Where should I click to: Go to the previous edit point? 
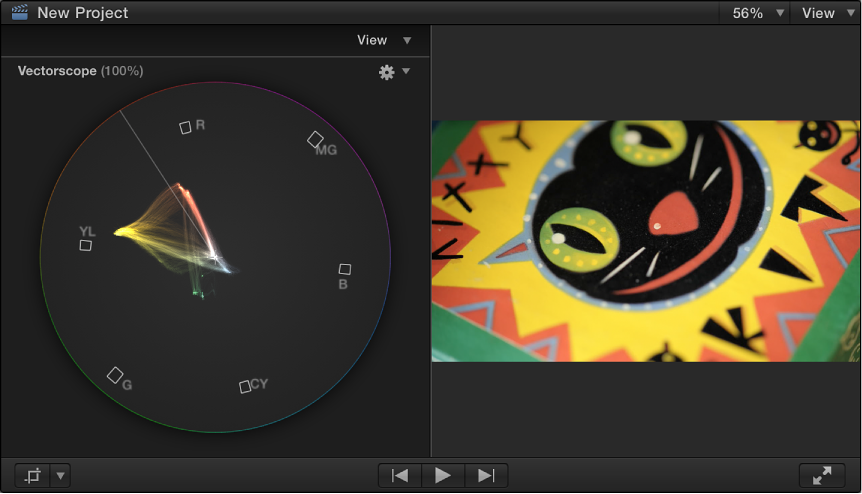(400, 475)
